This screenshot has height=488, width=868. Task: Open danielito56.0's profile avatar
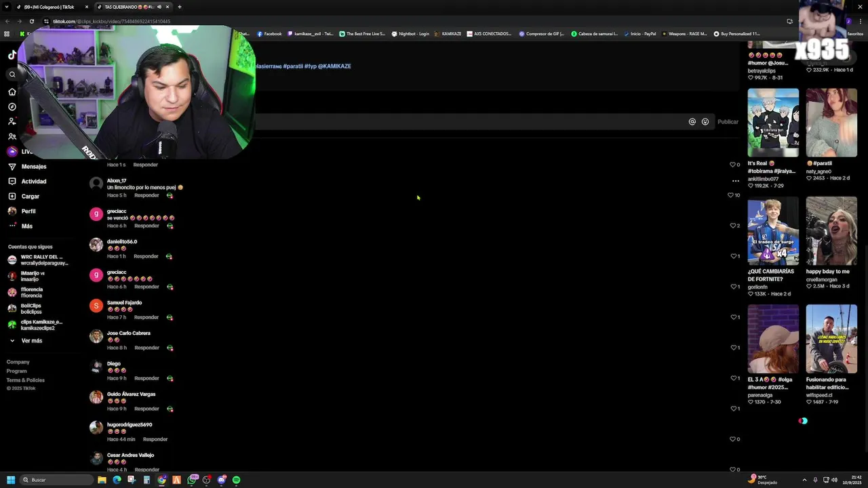tap(96, 245)
